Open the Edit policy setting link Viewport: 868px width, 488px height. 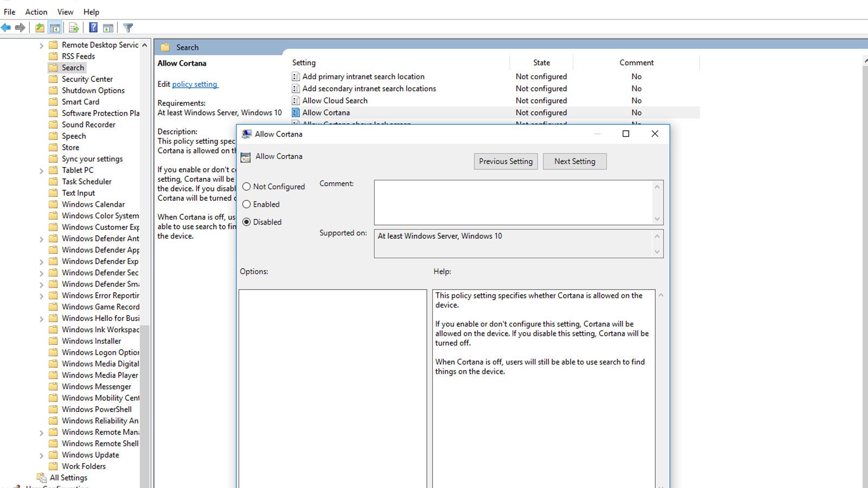(x=195, y=84)
